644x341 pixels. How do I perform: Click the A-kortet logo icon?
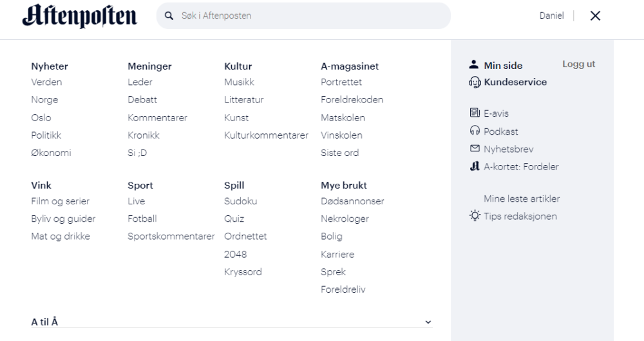point(475,166)
